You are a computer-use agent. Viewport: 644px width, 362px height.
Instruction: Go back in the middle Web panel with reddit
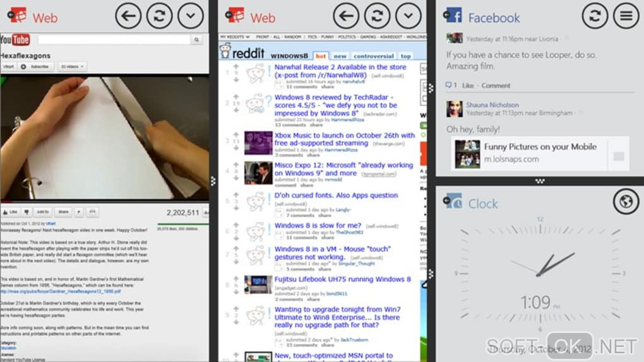346,16
